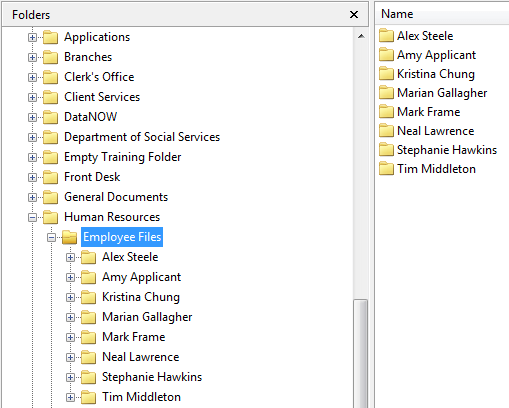This screenshot has height=408, width=509.
Task: Expand the Applications folder node
Action: 32,37
